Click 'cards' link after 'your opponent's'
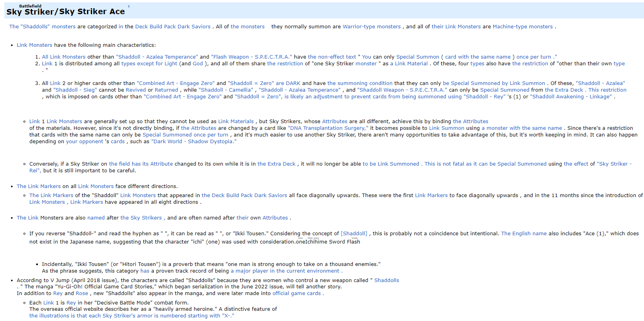This screenshot has width=644, height=321. pos(118,142)
